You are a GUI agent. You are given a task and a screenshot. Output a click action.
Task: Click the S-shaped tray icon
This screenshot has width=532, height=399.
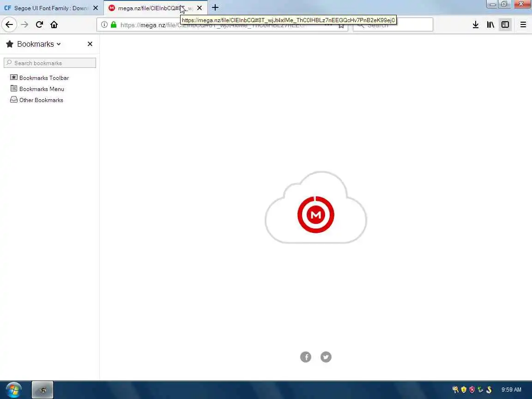[489, 389]
